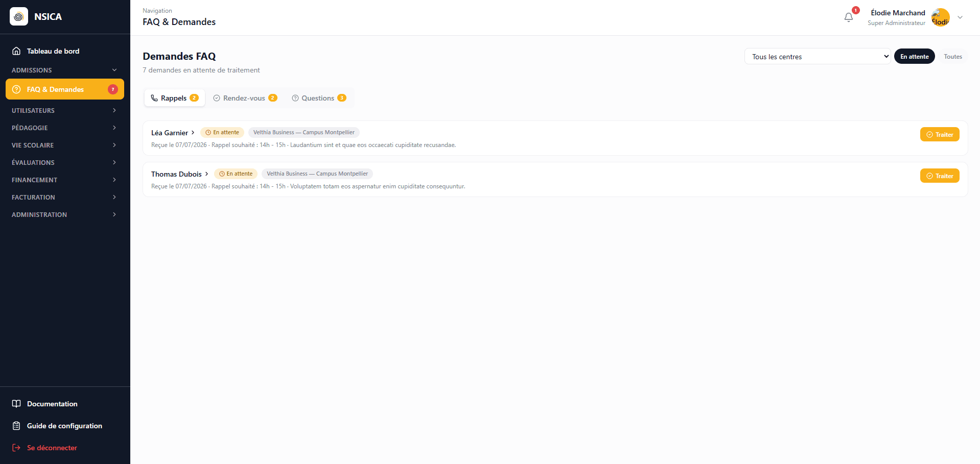Open Tableau de bord in sidebar
This screenshot has width=980, height=464.
coord(65,51)
